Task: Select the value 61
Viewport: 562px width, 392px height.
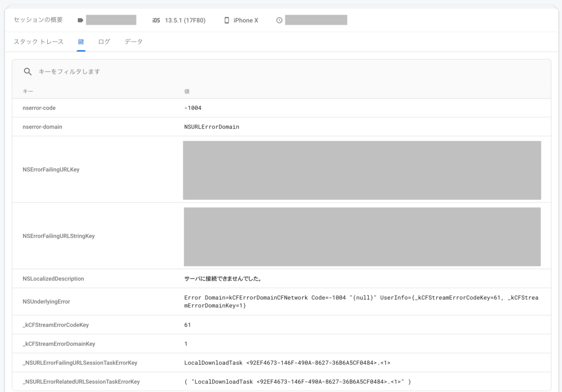Action: [188, 325]
